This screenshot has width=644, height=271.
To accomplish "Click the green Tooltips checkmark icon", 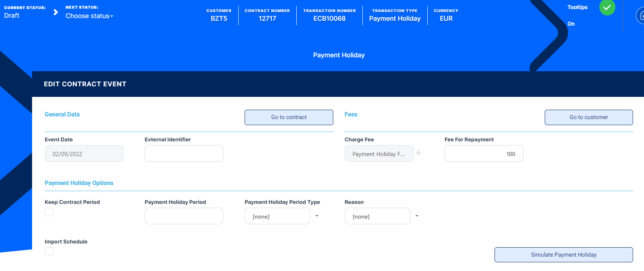I will 607,8.
